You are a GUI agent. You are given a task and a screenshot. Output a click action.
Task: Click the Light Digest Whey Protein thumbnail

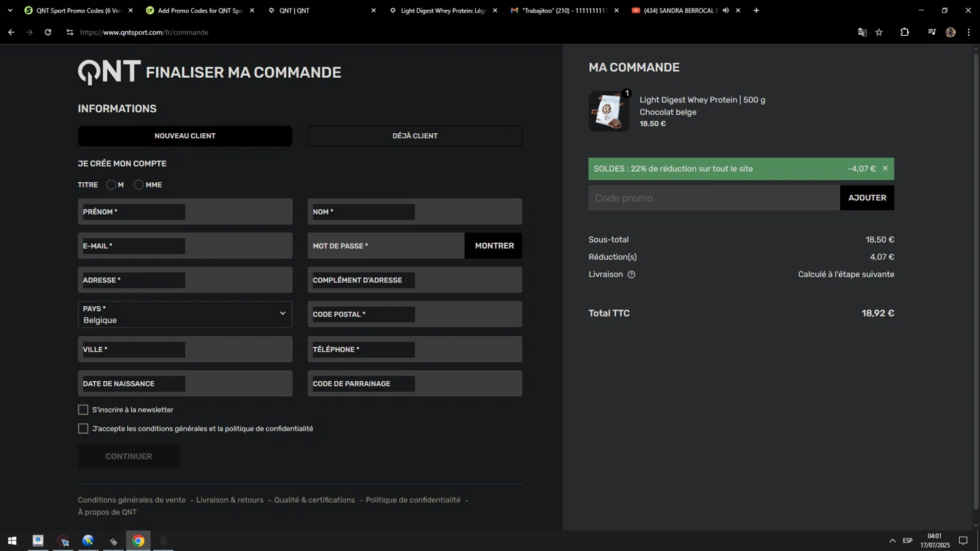[609, 111]
